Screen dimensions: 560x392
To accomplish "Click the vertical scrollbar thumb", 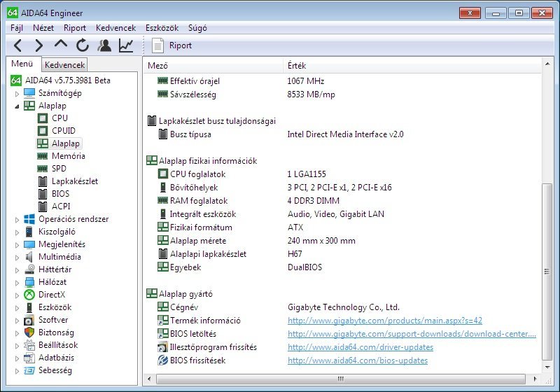I will pyautogui.click(x=547, y=272).
